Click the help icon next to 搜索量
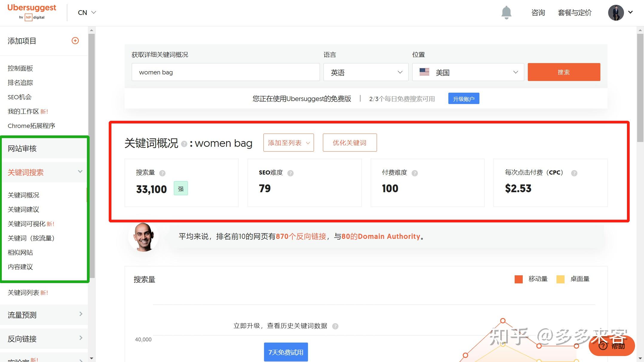The width and height of the screenshot is (644, 362). tap(162, 173)
